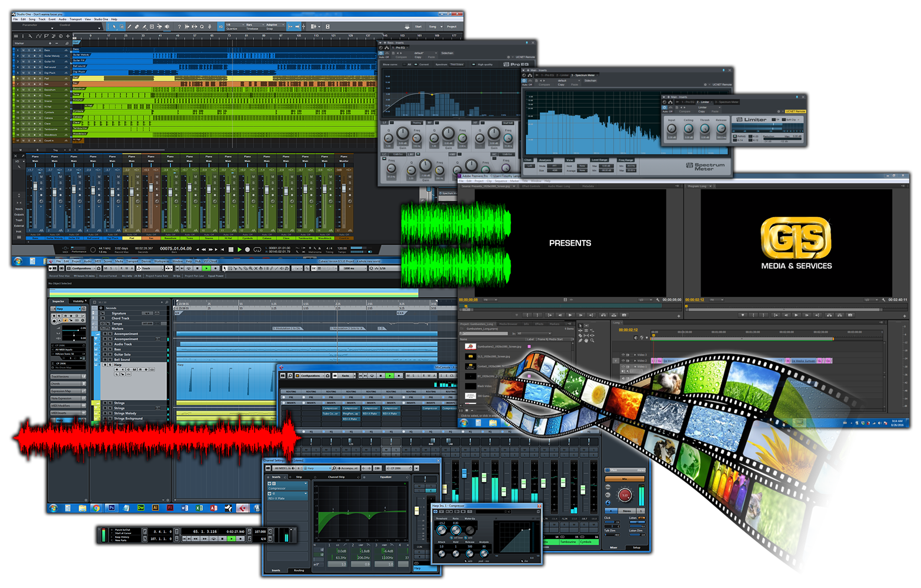Click the Stop button in Studio One transport
Viewport: 921px width, 588px height.
(x=231, y=250)
